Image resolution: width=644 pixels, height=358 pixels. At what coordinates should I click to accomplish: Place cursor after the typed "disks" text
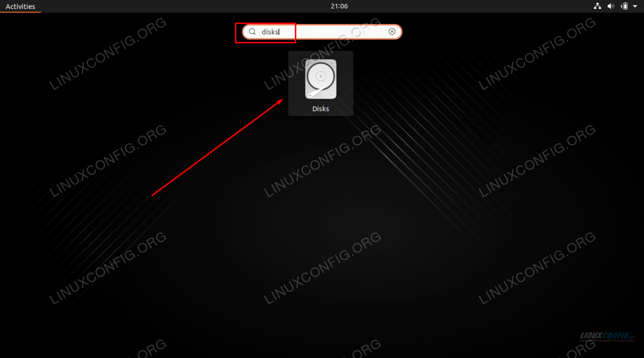(280, 32)
